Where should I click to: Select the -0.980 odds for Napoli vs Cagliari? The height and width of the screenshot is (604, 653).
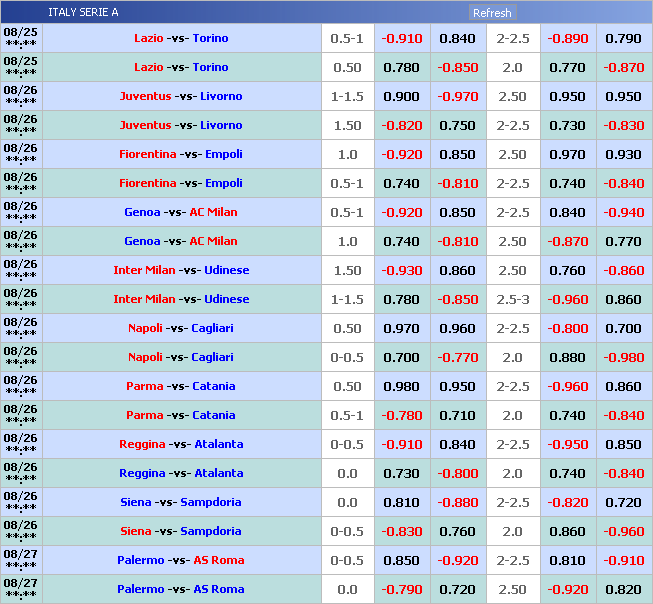point(623,357)
